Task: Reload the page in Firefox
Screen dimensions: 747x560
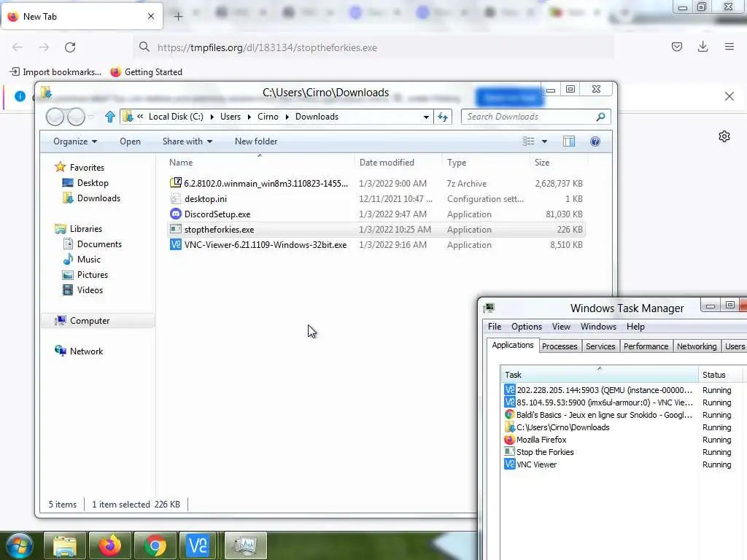Action: coord(70,47)
